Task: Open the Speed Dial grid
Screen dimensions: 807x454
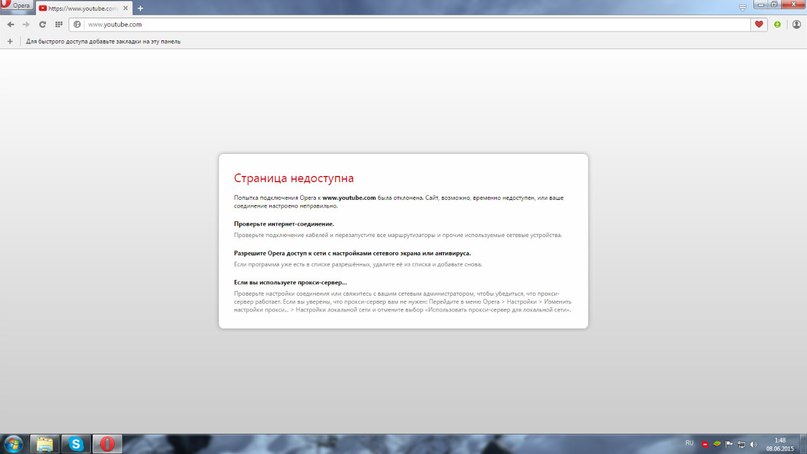Action: pos(59,24)
